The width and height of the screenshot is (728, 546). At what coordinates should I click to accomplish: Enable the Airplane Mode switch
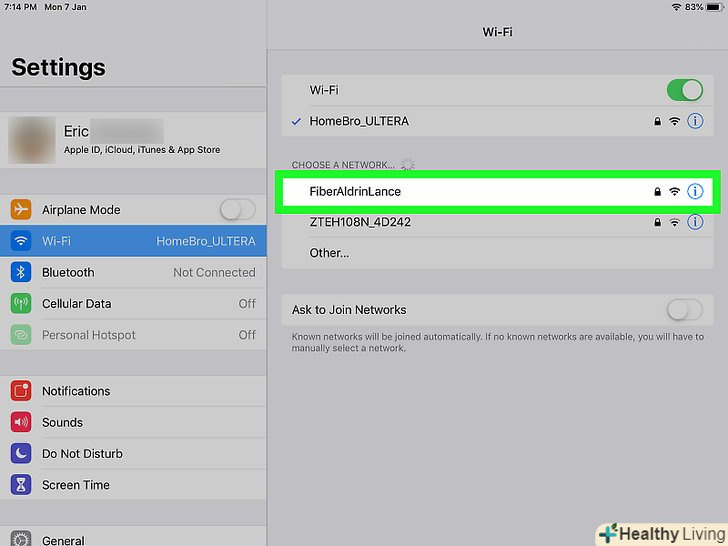(x=238, y=210)
